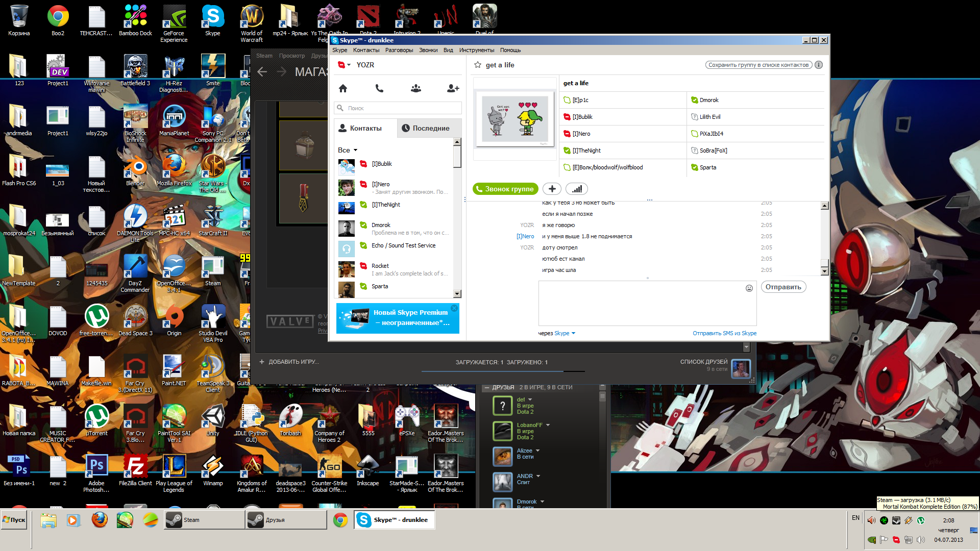The width and height of the screenshot is (980, 551).
Task: Open Dota 2 desktop shortcut
Action: (x=368, y=20)
